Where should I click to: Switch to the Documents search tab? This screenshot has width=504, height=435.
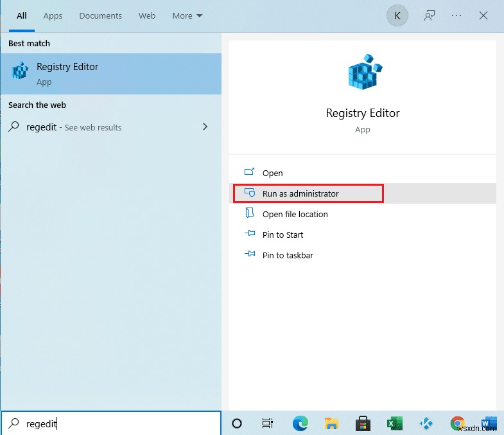coord(100,16)
